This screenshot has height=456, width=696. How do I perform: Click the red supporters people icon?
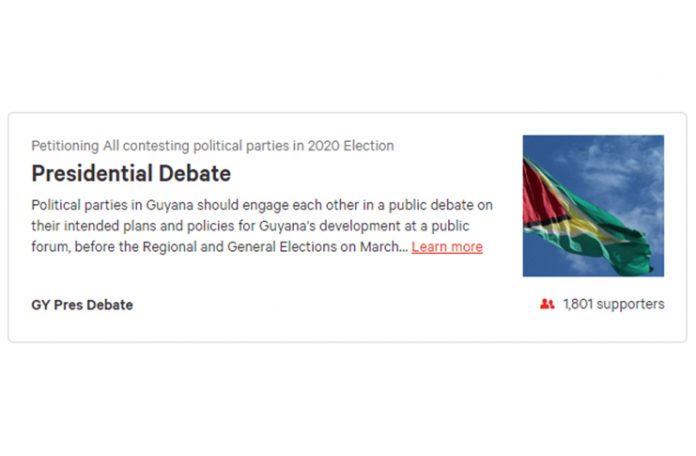(x=547, y=304)
